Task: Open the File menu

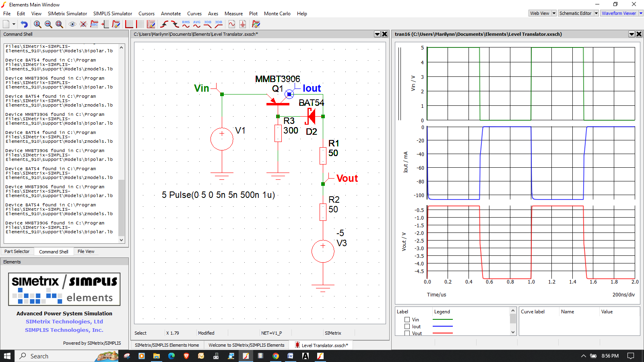Action: (7, 14)
